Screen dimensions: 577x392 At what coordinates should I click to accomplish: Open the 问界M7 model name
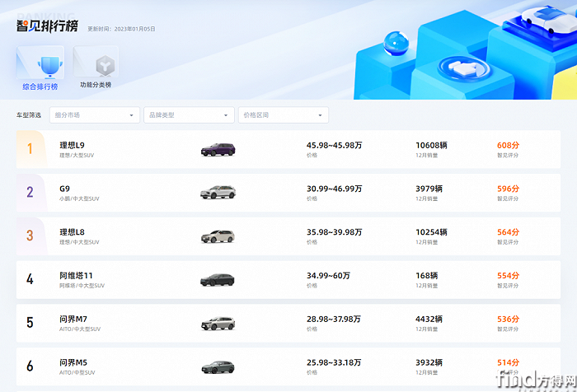pos(73,319)
